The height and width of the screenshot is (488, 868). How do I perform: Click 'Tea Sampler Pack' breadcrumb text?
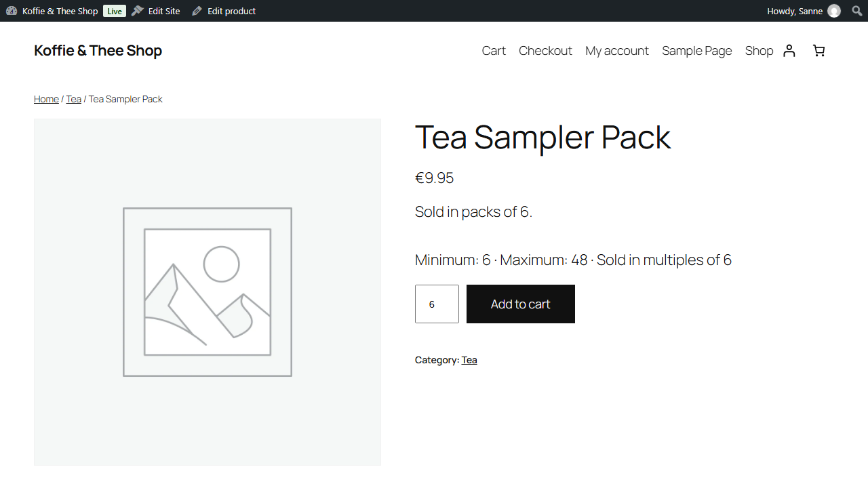[x=125, y=99]
